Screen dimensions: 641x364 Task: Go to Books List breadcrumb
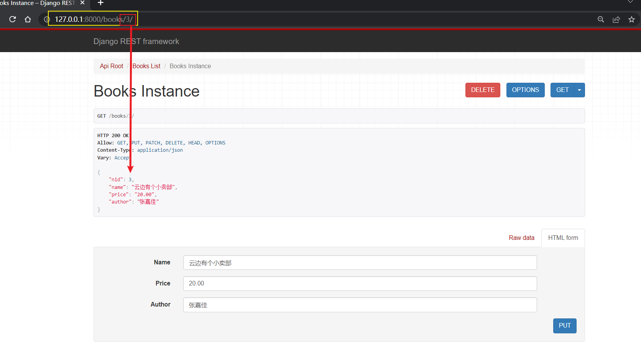(x=146, y=66)
